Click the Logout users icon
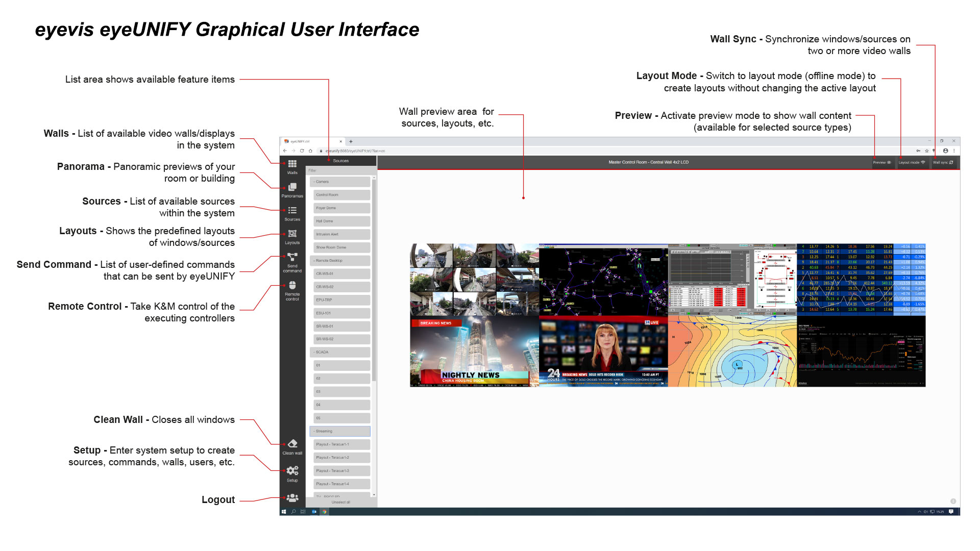This screenshot has width=980, height=551. [x=292, y=497]
